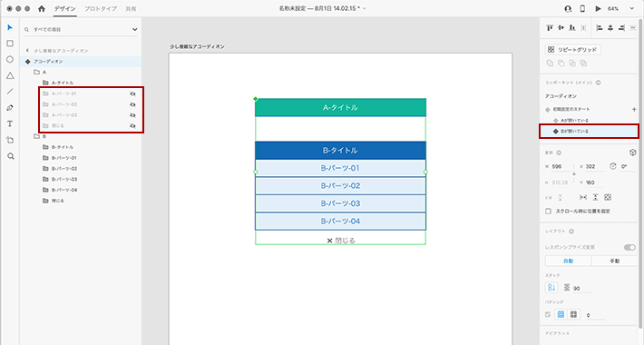The width and height of the screenshot is (644, 345).
Task: Select the Rectangle tool
Action: (x=10, y=44)
